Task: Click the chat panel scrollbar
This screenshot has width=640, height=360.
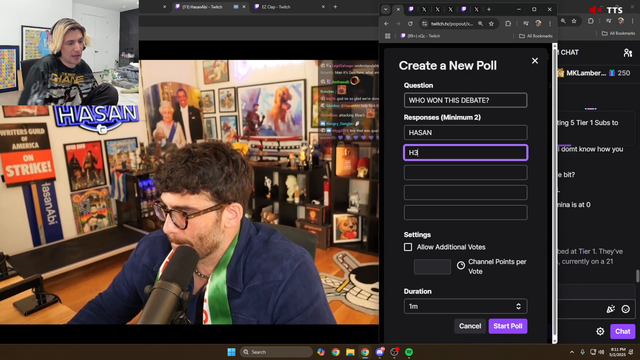Action: point(638,276)
